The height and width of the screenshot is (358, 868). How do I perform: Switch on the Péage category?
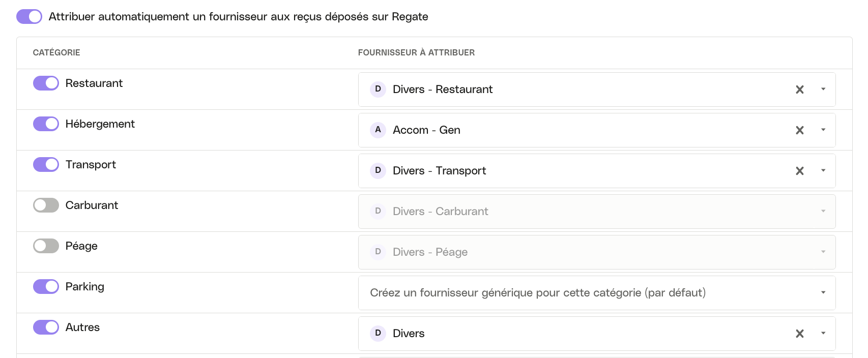point(46,246)
